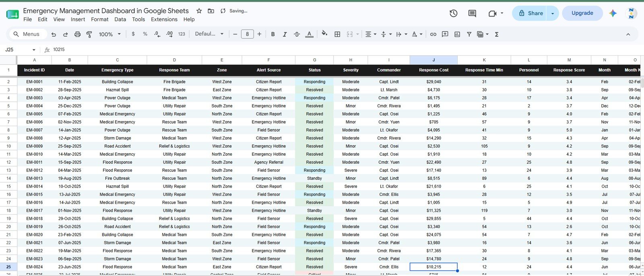The image size is (644, 276).
Task: Open text wrapping dropdown
Action: click(x=401, y=34)
